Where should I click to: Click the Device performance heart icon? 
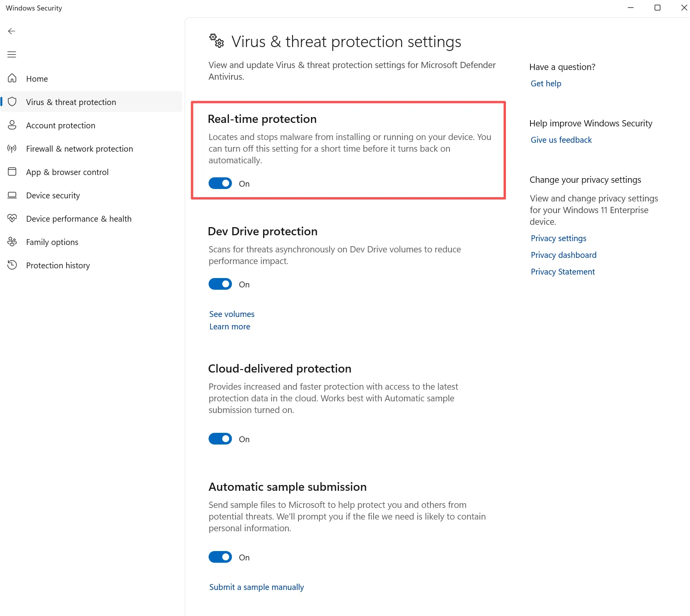(12, 218)
